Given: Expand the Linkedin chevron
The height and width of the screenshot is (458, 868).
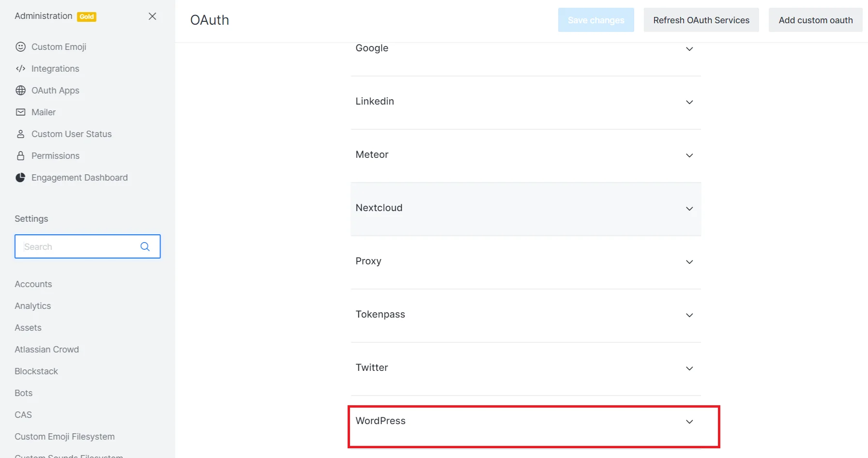Looking at the screenshot, I should point(689,102).
